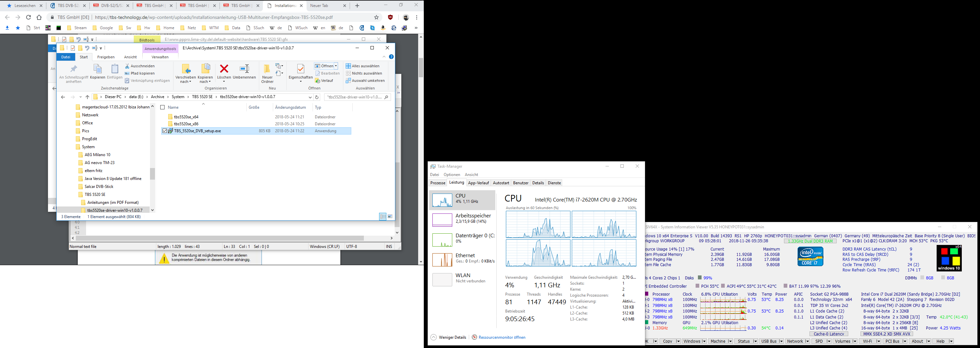The width and height of the screenshot is (980, 348).
Task: Click the Windows 10 logo in SIV
Action: (x=949, y=258)
